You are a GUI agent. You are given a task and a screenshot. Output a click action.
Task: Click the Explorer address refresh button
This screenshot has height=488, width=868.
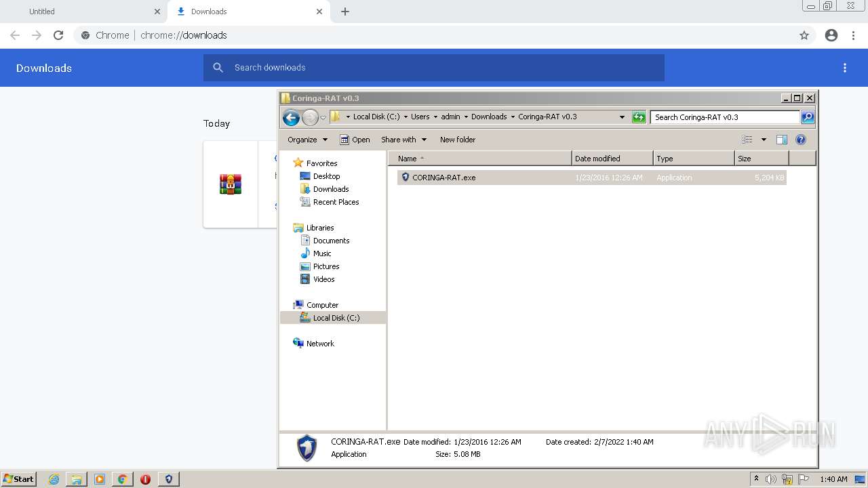(x=639, y=117)
